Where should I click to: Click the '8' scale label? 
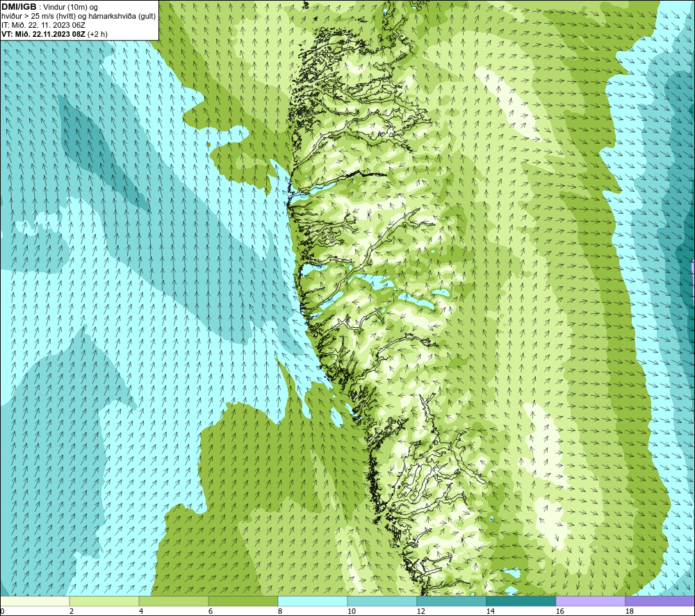[x=279, y=611]
